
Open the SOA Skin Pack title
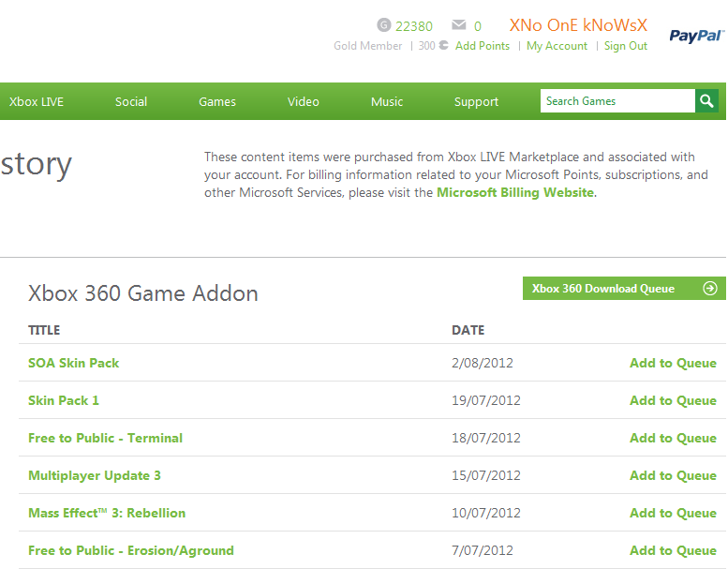point(73,363)
